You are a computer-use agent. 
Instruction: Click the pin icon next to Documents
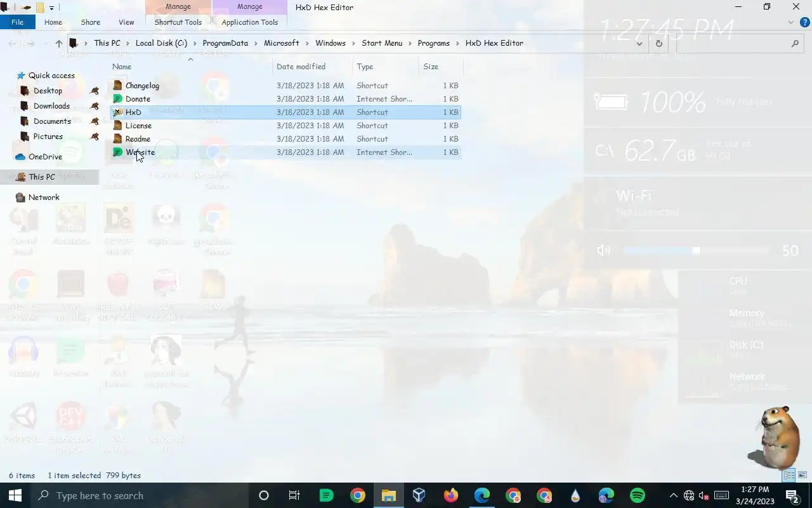click(x=95, y=121)
